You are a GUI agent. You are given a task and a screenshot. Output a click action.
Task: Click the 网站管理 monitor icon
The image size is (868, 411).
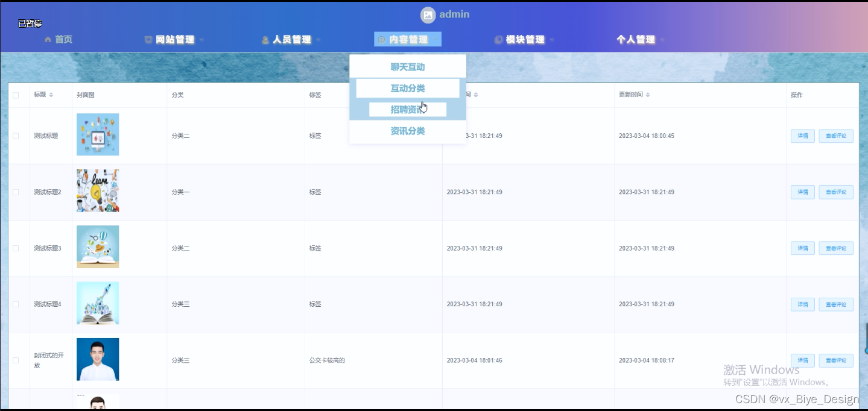click(148, 40)
